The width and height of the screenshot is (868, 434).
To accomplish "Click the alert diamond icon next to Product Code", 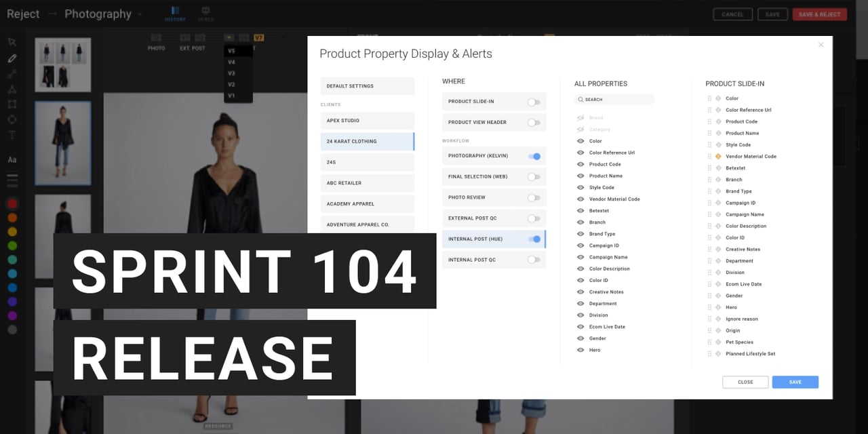I will coord(718,121).
